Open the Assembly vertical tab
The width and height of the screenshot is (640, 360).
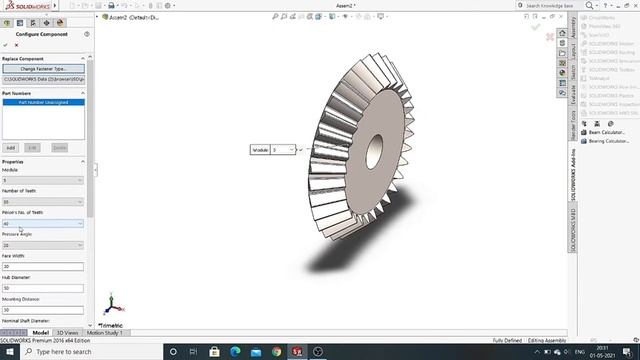[x=573, y=27]
